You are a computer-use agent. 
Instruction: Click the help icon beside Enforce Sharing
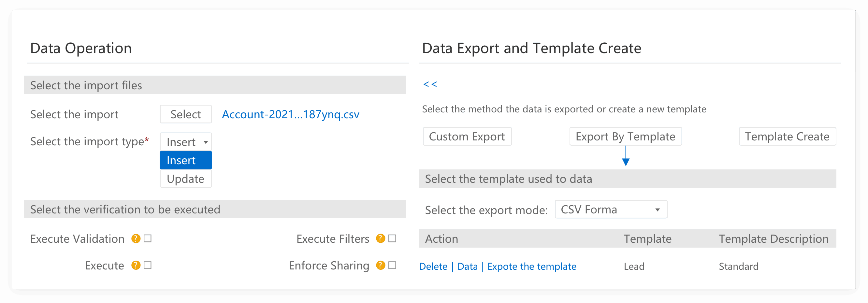click(x=381, y=265)
